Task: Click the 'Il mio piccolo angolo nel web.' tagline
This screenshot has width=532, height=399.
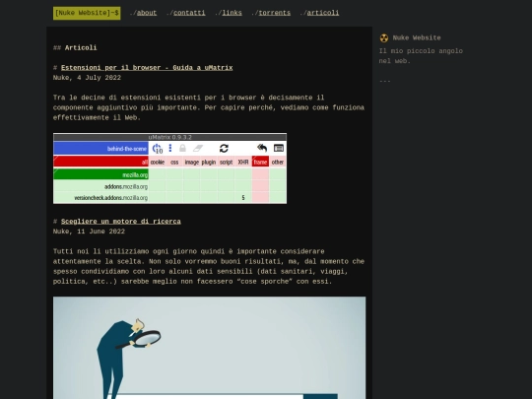Action: (421, 56)
